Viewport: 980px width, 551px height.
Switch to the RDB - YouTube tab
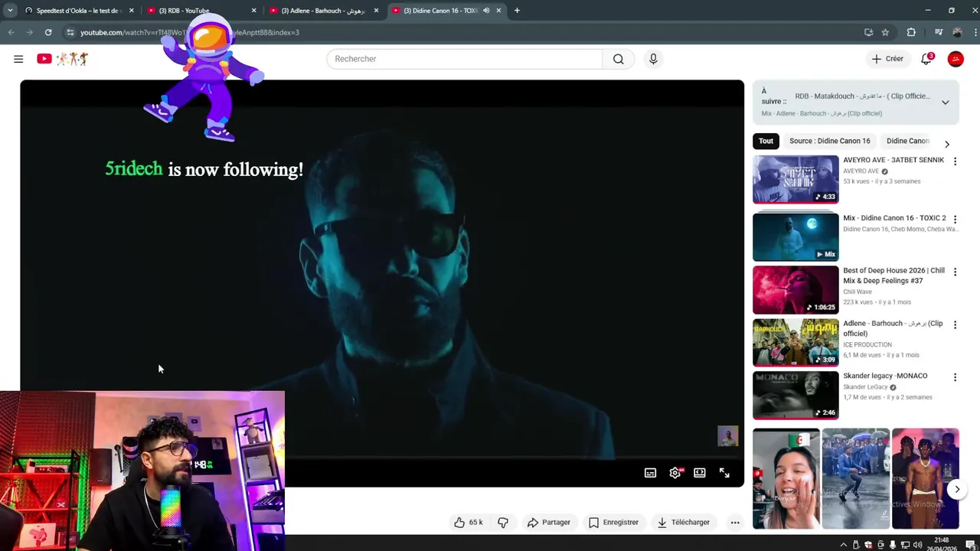pos(202,11)
